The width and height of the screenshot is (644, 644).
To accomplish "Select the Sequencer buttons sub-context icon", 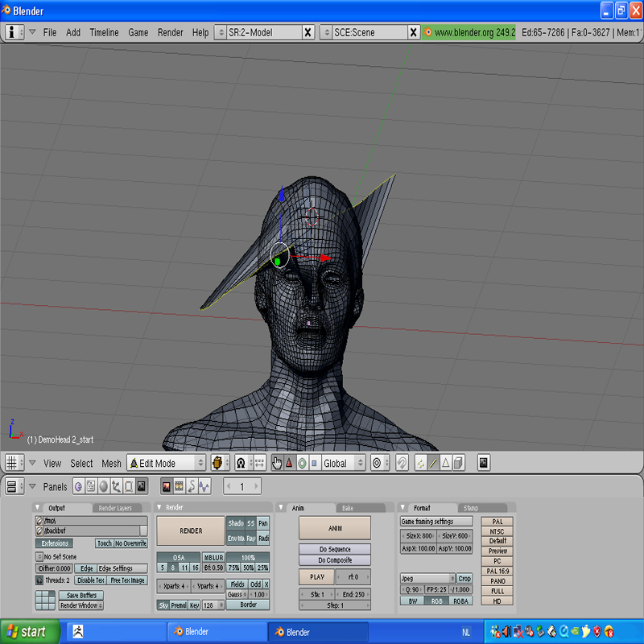I will pyautogui.click(x=179, y=486).
